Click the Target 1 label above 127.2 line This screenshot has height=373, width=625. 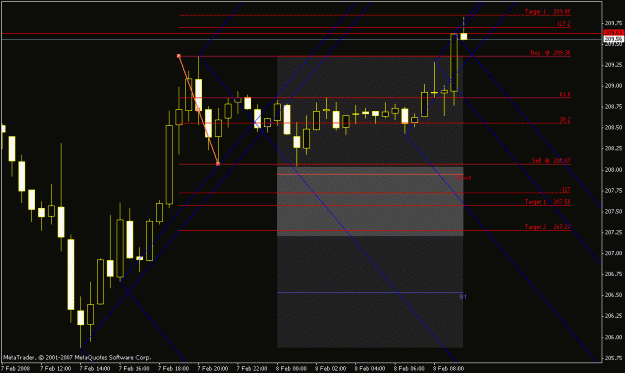pos(548,12)
